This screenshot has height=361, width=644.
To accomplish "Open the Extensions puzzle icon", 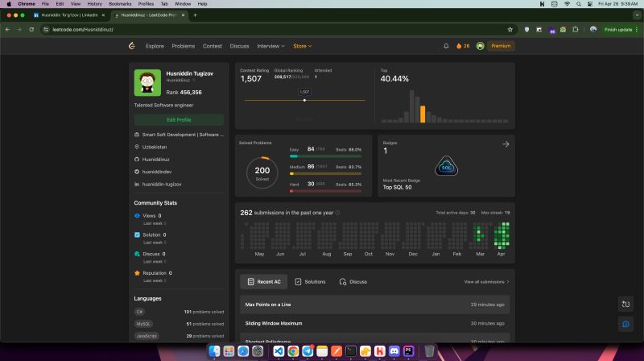I will (x=576, y=30).
